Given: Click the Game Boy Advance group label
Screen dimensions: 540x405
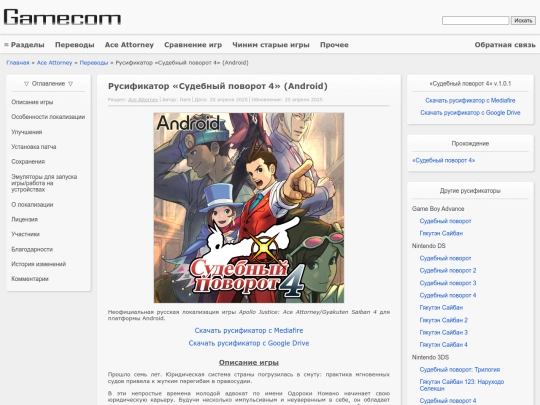Looking at the screenshot, I should (x=438, y=209).
